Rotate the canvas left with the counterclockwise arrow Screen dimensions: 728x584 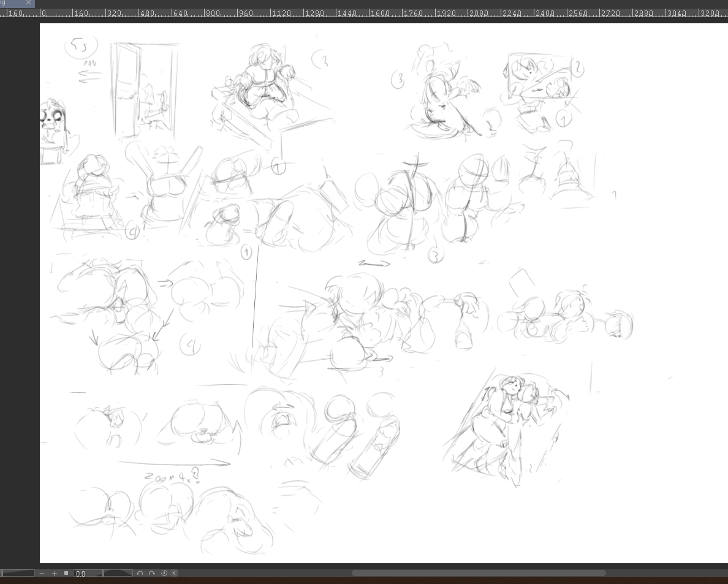(x=140, y=574)
